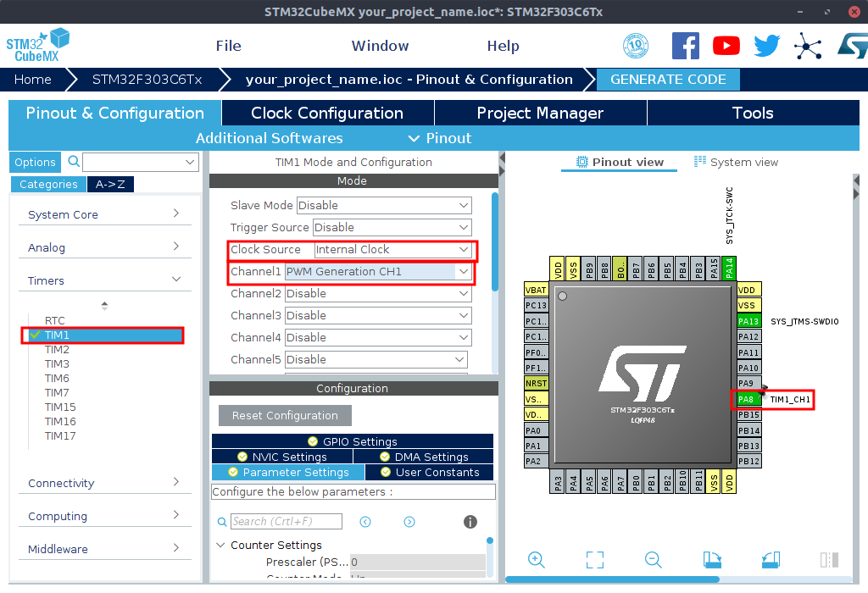Click the pinout horizontal scrollbar

point(612,579)
